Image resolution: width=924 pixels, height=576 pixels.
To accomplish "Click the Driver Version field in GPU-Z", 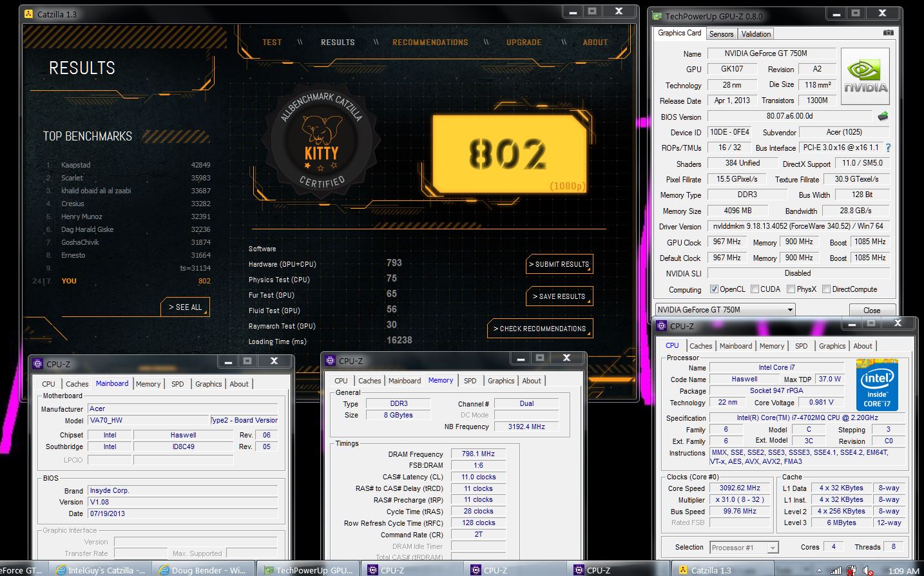I will coord(798,226).
